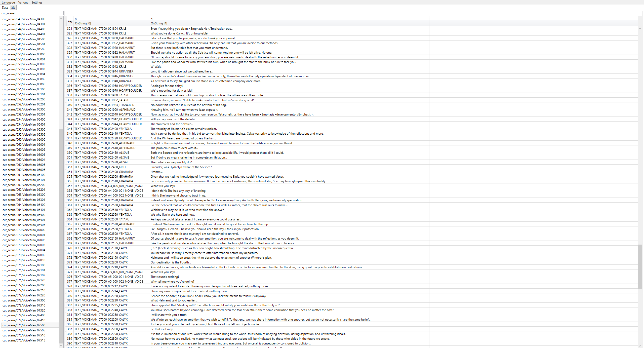Select row 357 'What will you say?'
Viewport: 644px width, 349px height.
163,186
